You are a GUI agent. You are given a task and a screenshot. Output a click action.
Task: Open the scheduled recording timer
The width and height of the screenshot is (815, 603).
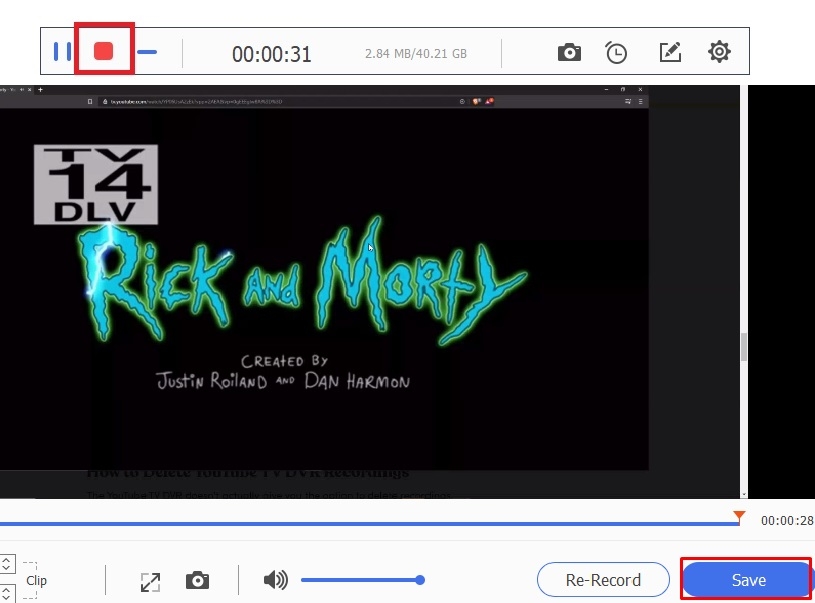(616, 52)
